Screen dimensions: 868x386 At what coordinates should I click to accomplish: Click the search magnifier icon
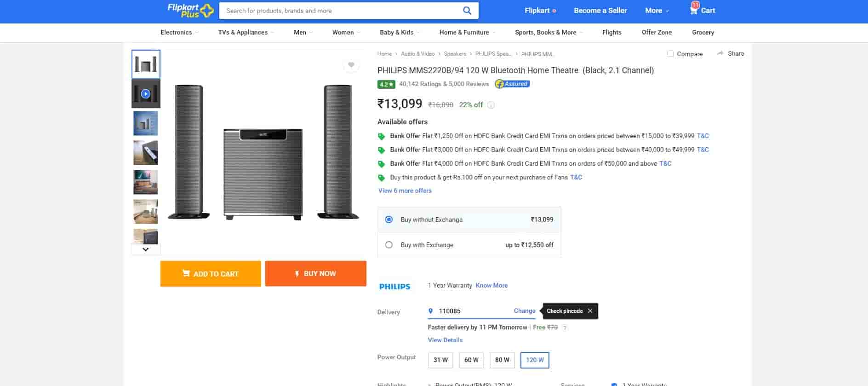[467, 11]
